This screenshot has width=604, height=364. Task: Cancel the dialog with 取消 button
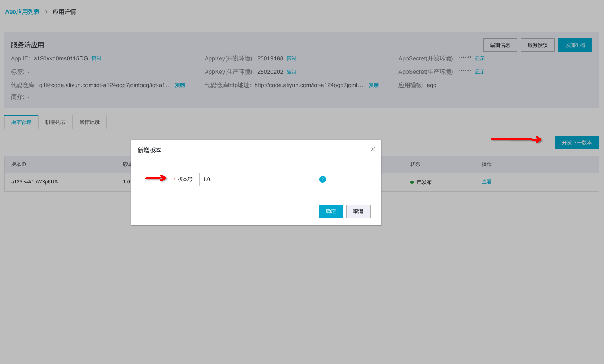[358, 211]
